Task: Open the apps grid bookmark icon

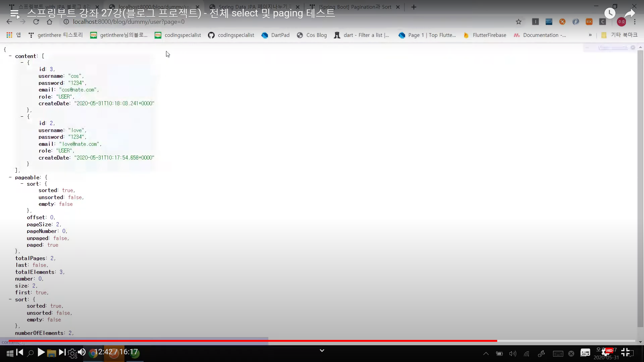Action: pos(9,35)
